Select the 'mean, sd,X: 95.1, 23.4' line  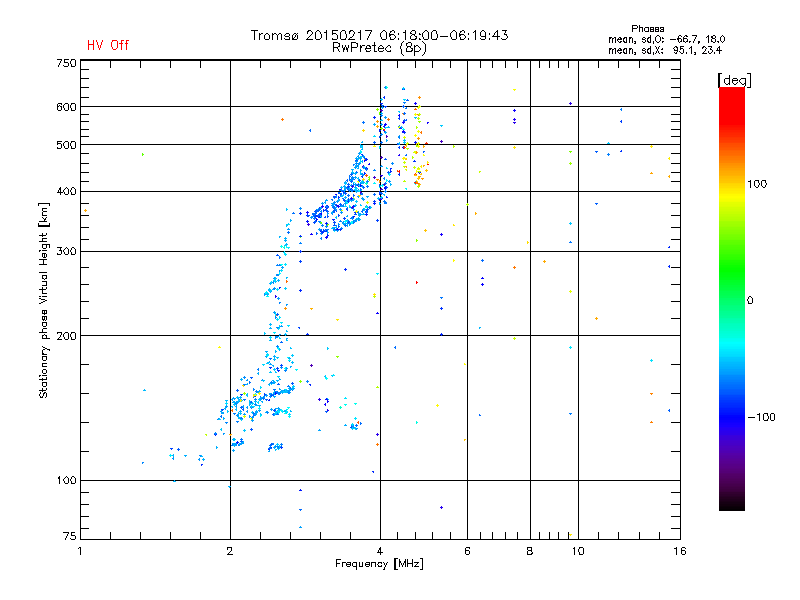[665, 50]
